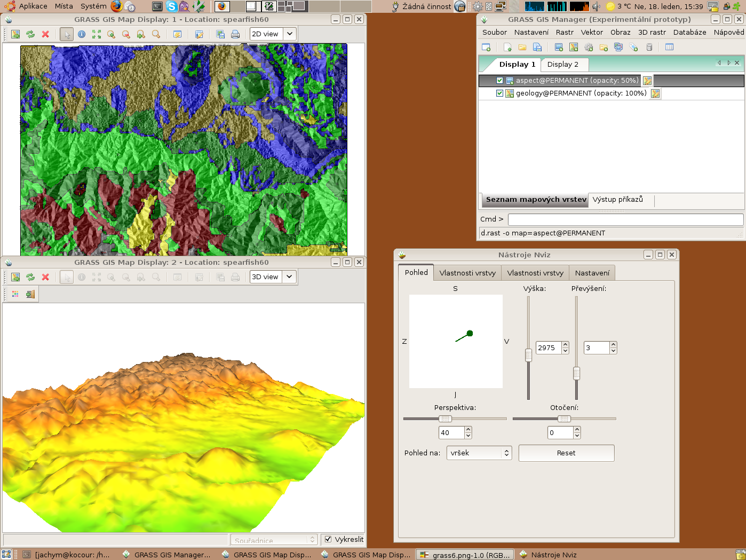Image resolution: width=746 pixels, height=560 pixels.
Task: Switch to the Display 2 tab
Action: 563,65
